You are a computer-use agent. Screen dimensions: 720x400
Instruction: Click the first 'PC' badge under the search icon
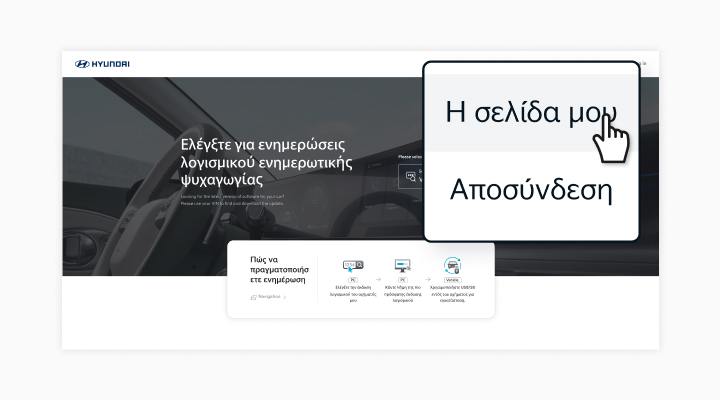[x=353, y=281]
